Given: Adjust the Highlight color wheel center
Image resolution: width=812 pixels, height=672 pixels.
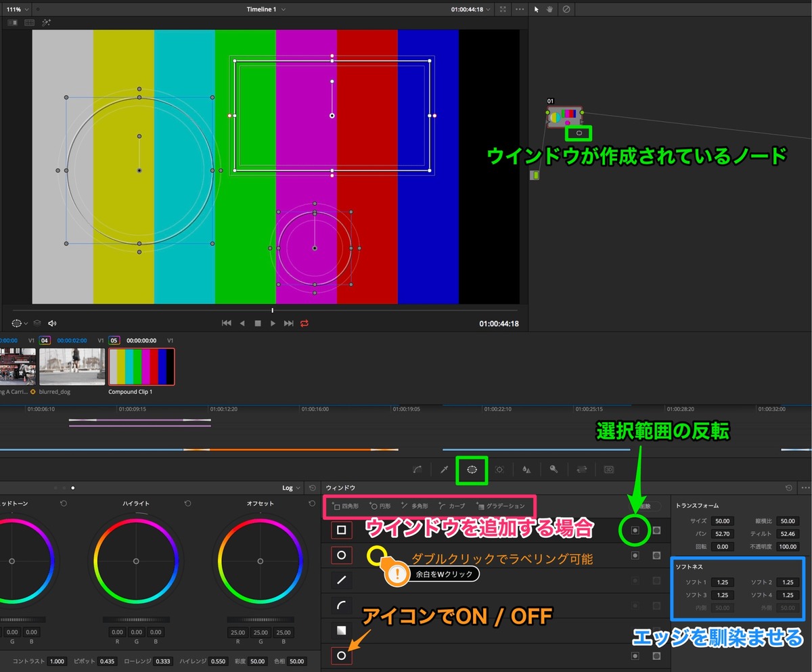Looking at the screenshot, I should [x=136, y=561].
